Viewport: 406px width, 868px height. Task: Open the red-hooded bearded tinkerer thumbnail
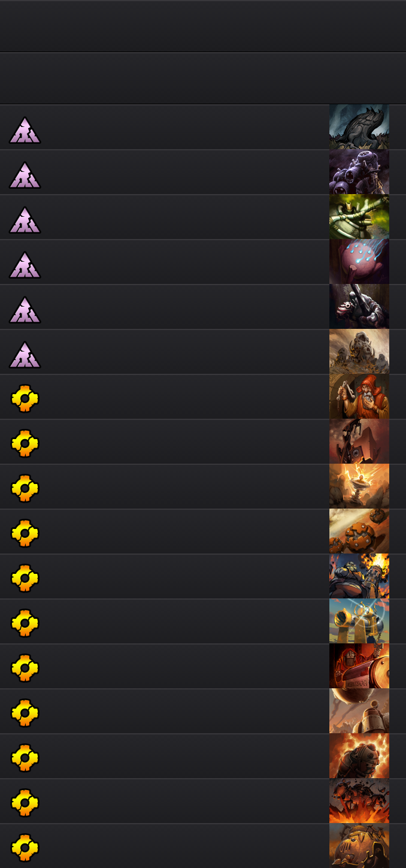tap(359, 397)
